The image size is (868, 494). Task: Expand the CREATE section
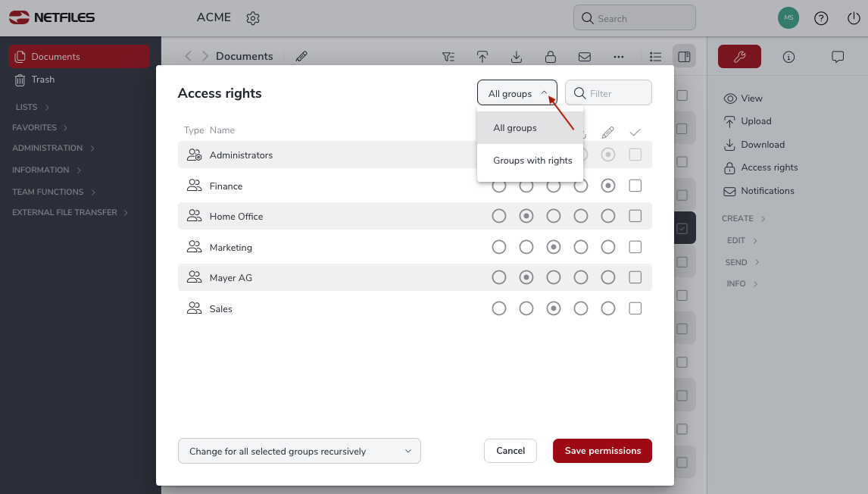tap(744, 219)
